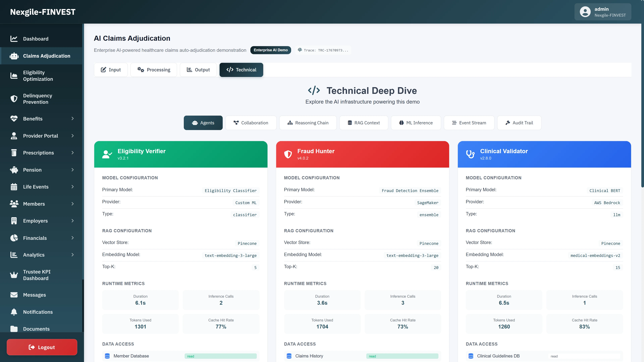Click the Messages envelope icon
This screenshot has height=362, width=644.
click(14, 295)
